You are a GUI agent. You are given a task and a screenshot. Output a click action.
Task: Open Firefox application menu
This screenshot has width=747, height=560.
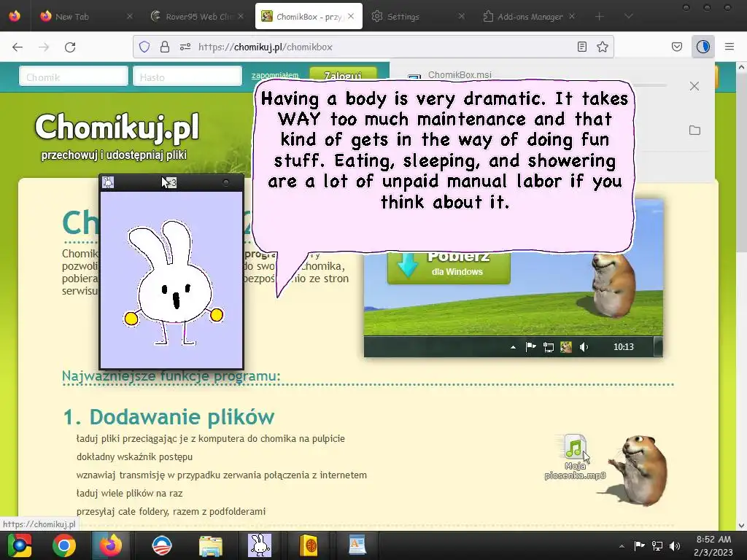click(729, 47)
